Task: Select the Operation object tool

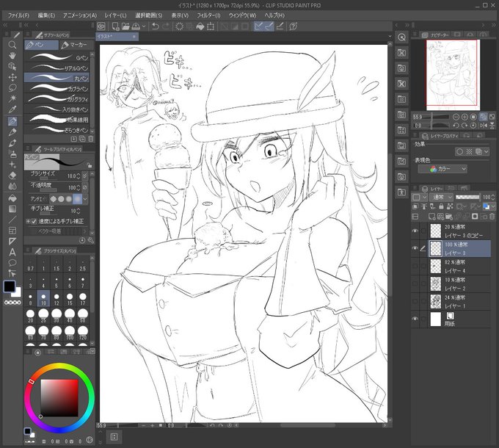Action: 12,66
